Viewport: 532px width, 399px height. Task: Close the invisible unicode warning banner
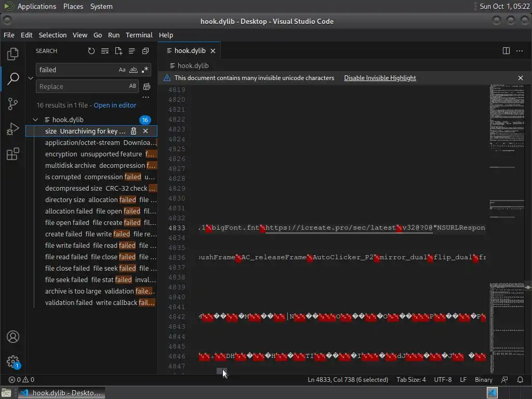tap(521, 78)
